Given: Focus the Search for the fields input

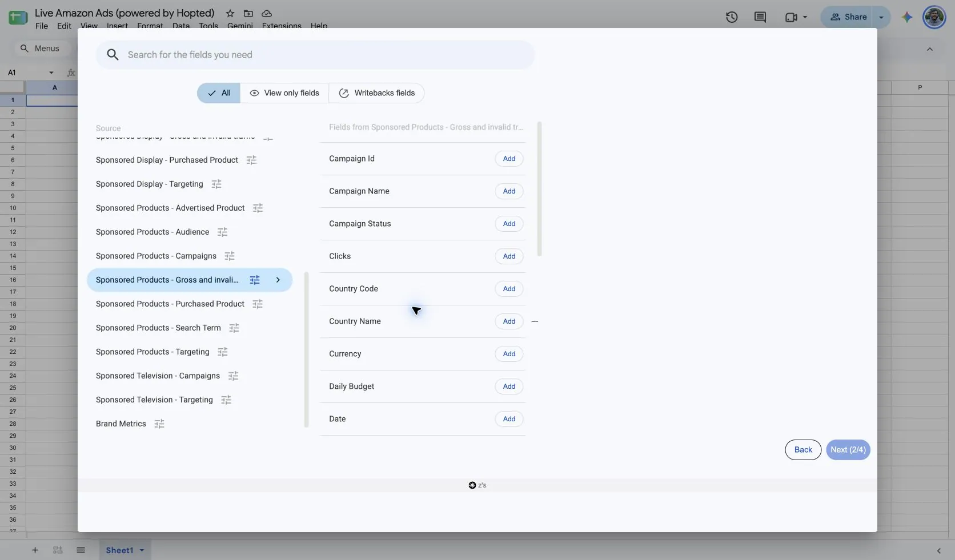Looking at the screenshot, I should [315, 55].
